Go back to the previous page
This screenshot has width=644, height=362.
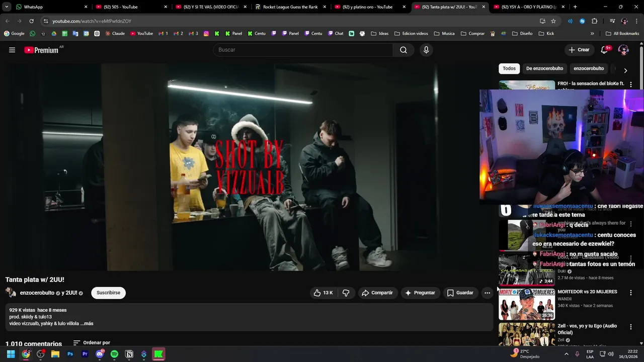7,21
